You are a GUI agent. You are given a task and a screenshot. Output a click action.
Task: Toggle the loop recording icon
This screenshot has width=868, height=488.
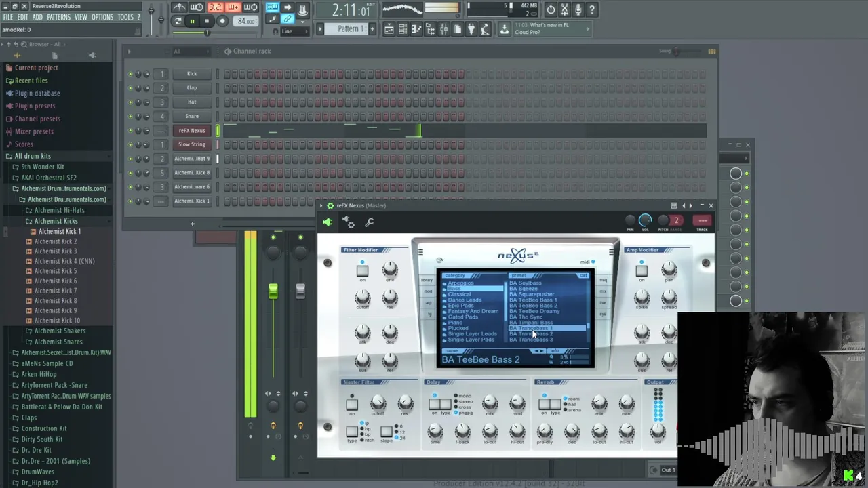pos(250,7)
